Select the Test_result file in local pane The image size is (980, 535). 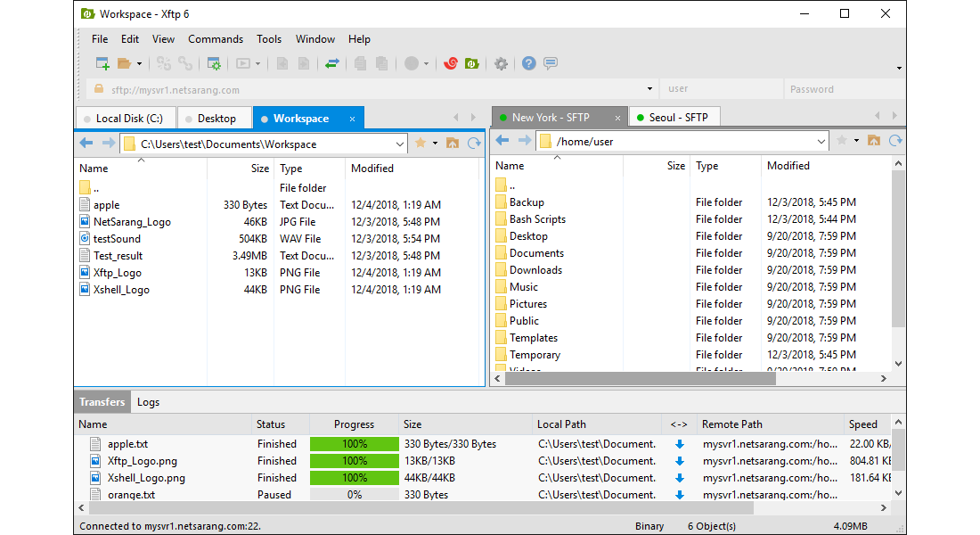coord(118,255)
